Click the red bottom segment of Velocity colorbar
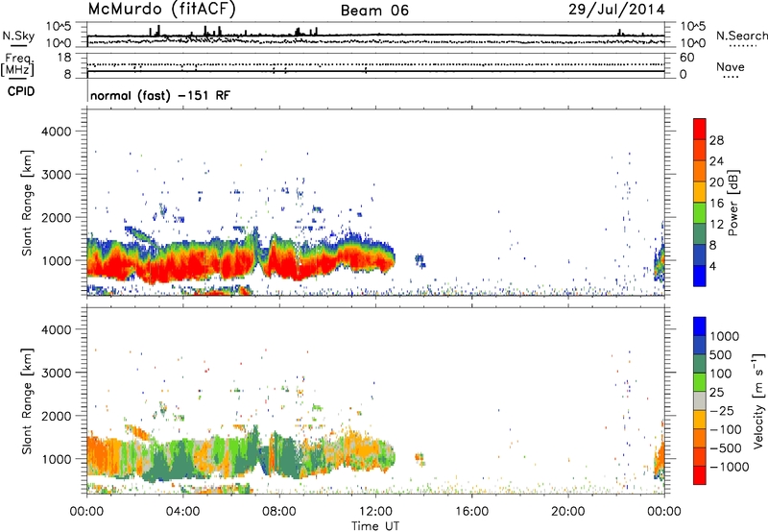768x532 pixels. click(700, 475)
